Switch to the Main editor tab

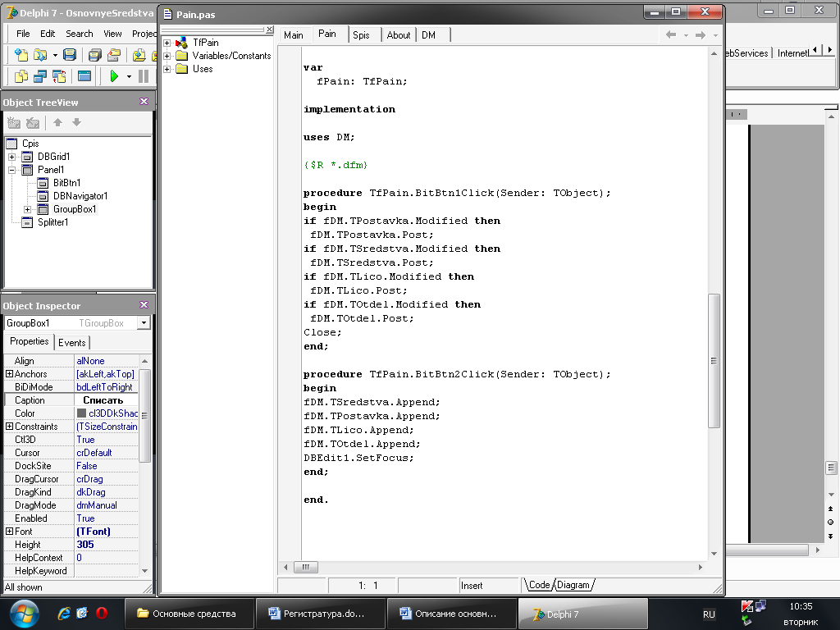click(294, 34)
